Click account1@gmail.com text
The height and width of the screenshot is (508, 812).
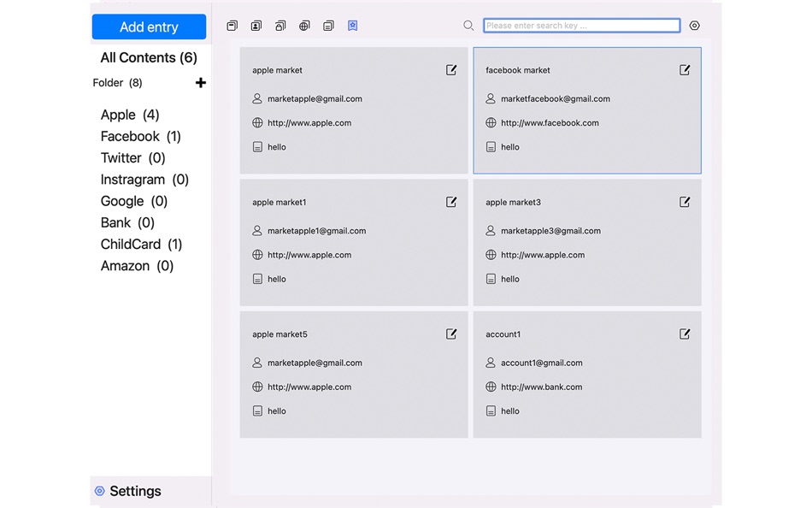[541, 363]
